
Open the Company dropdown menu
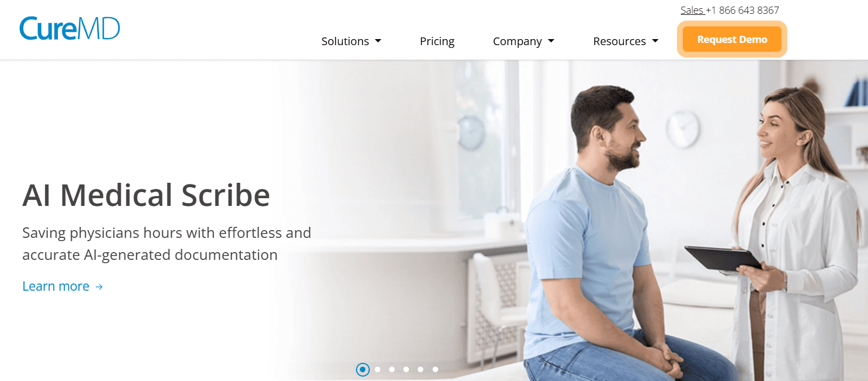[524, 41]
